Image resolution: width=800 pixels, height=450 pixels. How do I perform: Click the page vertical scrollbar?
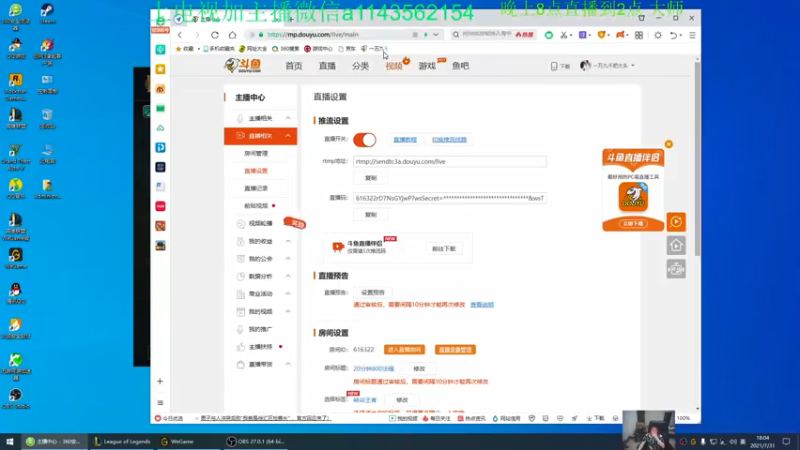coord(697,158)
